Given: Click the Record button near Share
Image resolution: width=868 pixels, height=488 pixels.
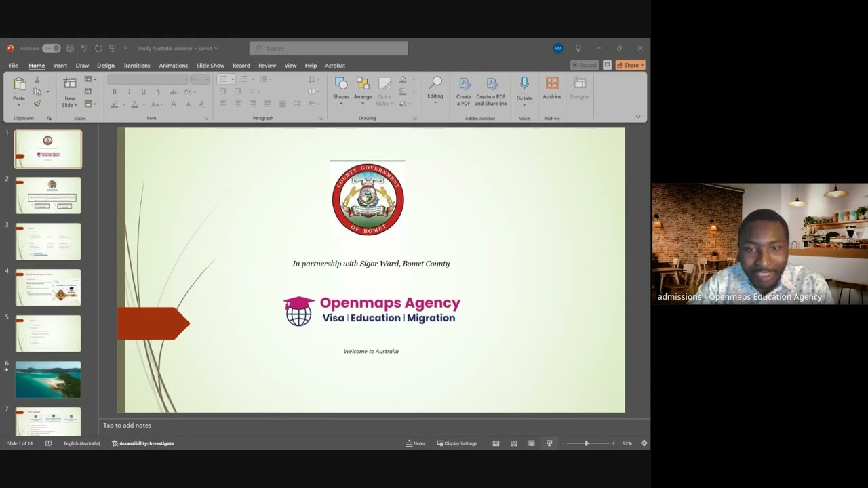Looking at the screenshot, I should [585, 65].
